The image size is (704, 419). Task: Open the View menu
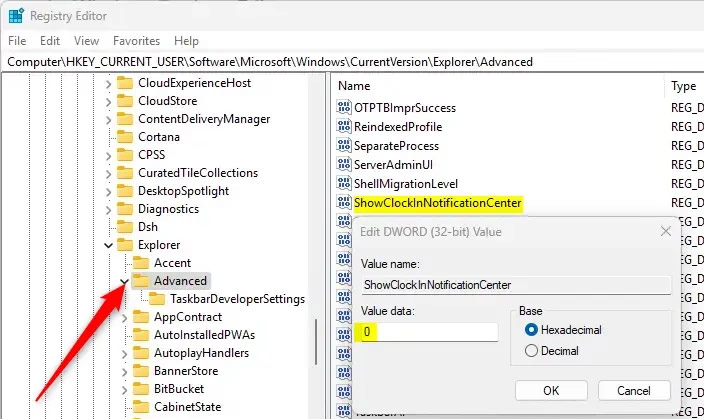(86, 41)
